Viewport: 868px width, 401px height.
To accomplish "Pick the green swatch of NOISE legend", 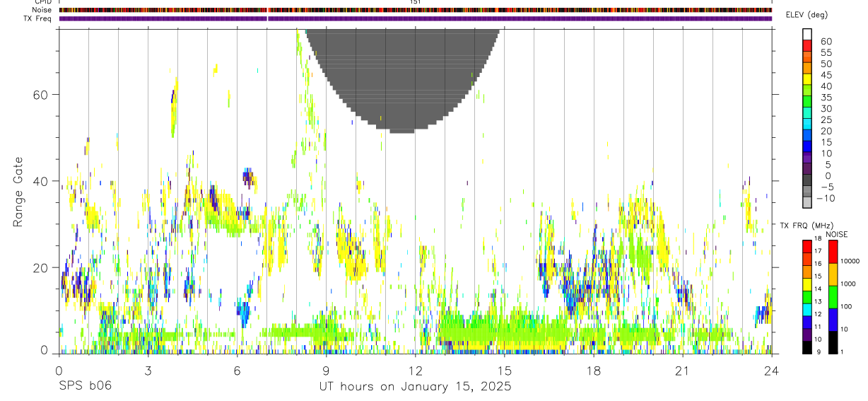I will 833,297.
